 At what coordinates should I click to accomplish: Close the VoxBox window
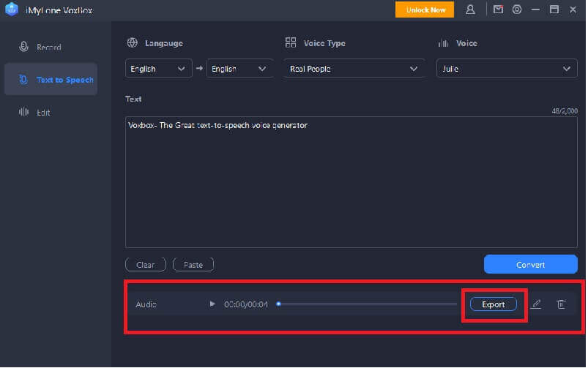point(573,10)
